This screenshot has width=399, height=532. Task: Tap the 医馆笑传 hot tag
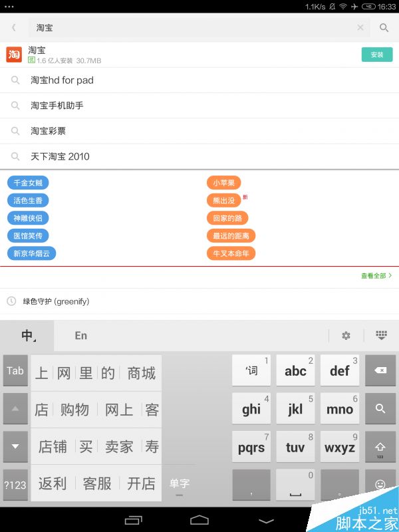pyautogui.click(x=28, y=236)
